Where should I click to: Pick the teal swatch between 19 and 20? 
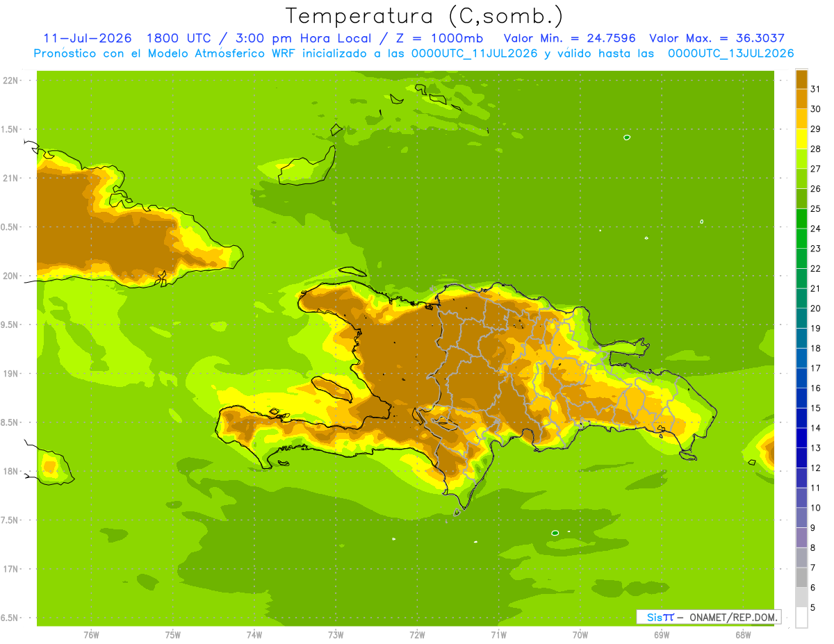pos(801,318)
